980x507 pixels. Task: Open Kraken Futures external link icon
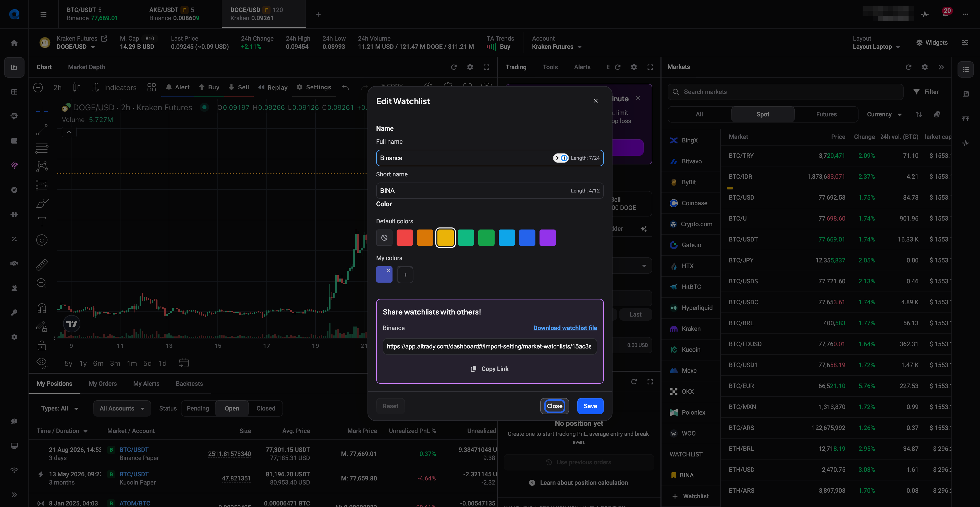[104, 39]
